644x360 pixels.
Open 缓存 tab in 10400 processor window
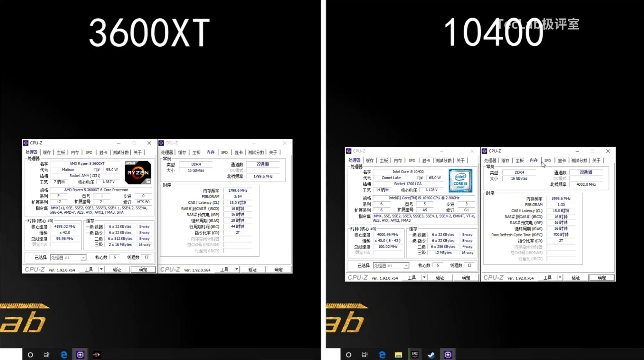click(x=370, y=161)
